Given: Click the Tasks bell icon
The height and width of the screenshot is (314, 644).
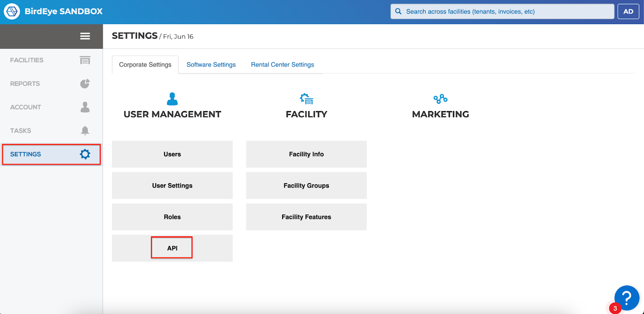Looking at the screenshot, I should 85,130.
